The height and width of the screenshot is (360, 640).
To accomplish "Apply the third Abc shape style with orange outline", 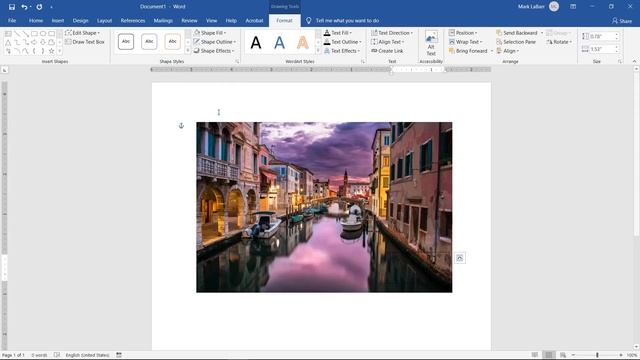I will tap(173, 42).
